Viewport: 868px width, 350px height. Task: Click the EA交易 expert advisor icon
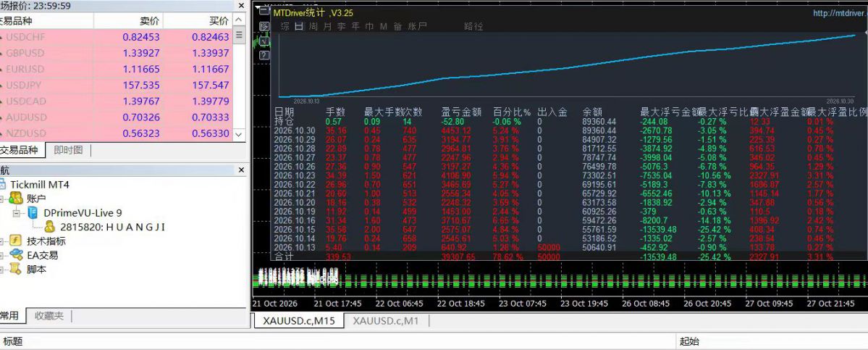coord(15,255)
